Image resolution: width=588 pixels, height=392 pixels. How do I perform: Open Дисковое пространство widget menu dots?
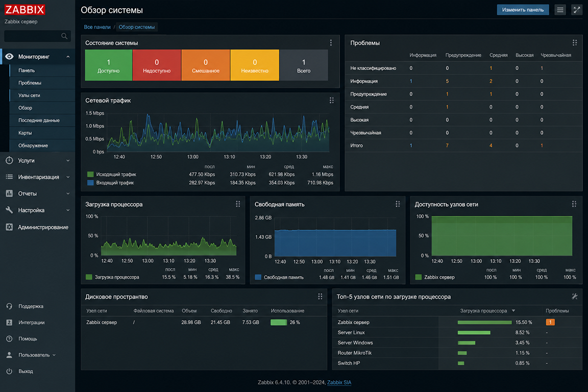click(320, 297)
